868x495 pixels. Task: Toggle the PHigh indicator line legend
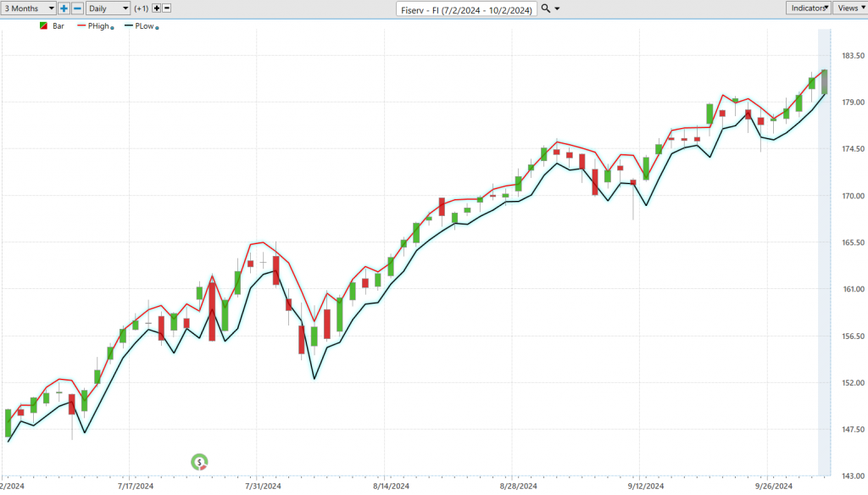pos(93,26)
